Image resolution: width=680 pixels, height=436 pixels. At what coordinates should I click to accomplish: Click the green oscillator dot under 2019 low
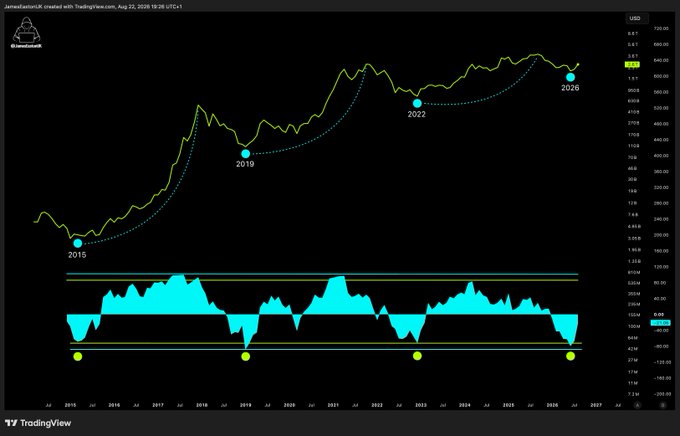pyautogui.click(x=245, y=357)
